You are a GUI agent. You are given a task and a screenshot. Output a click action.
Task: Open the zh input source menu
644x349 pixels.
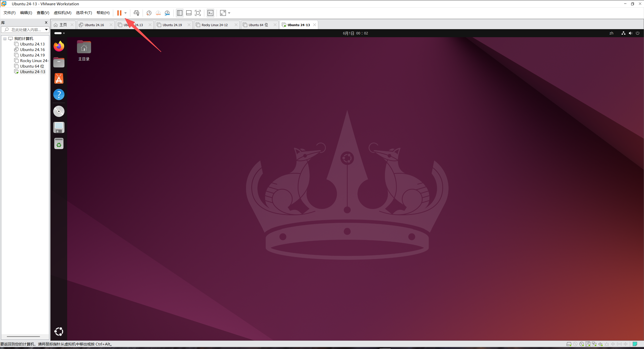pos(611,33)
